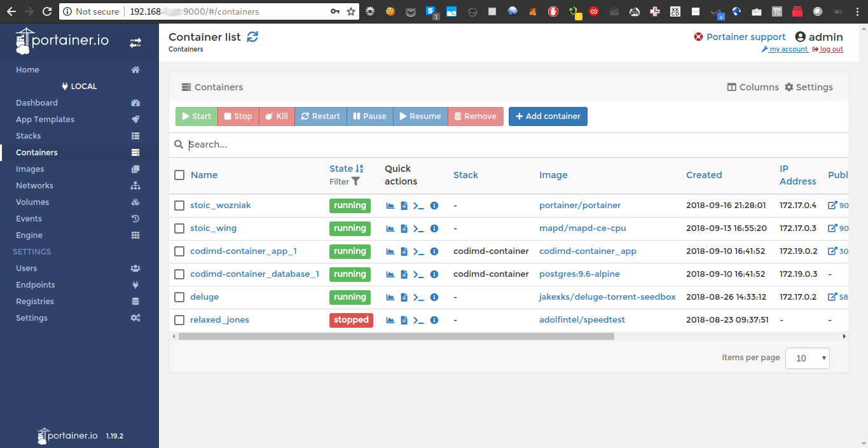Check the box for codimd-container_database_1
The width and height of the screenshot is (868, 448).
(179, 274)
